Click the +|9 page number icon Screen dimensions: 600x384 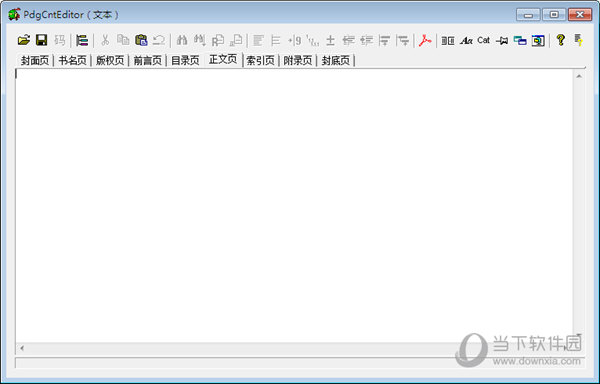tap(294, 40)
